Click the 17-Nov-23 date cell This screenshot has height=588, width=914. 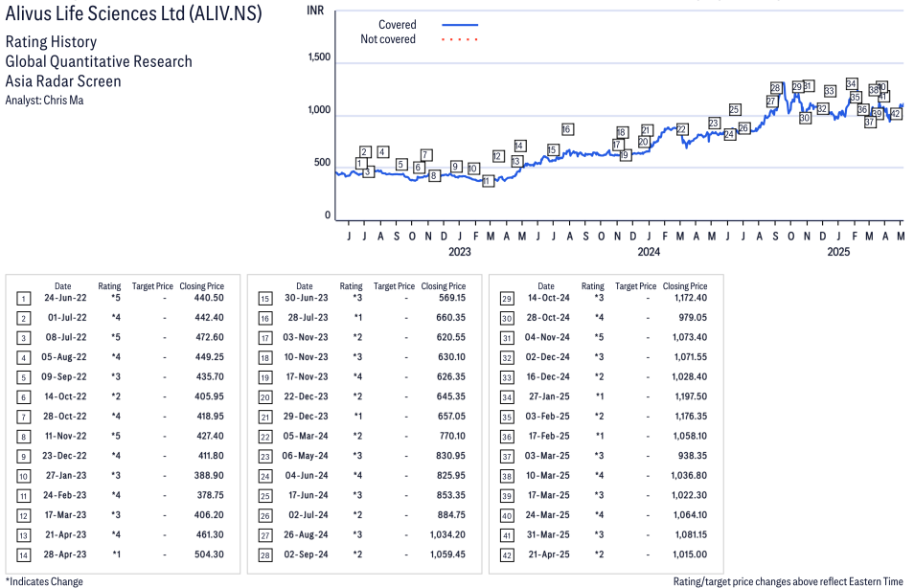tap(307, 377)
